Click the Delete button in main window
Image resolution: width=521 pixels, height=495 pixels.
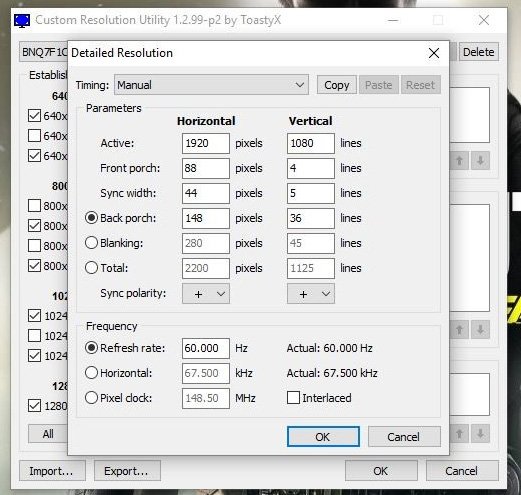point(479,52)
